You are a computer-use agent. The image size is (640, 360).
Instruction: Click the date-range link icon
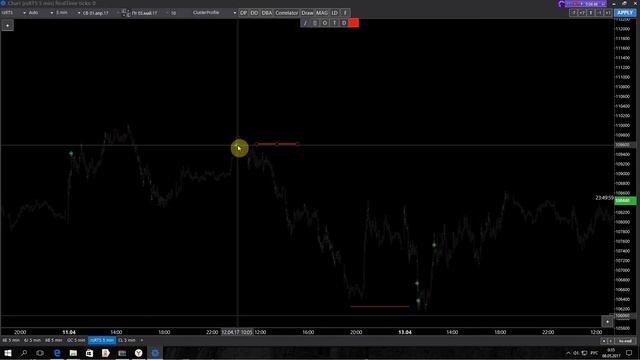[x=125, y=13]
